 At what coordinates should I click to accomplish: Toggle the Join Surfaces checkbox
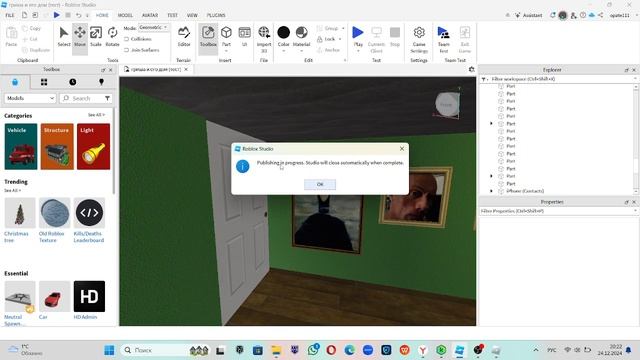[127, 50]
